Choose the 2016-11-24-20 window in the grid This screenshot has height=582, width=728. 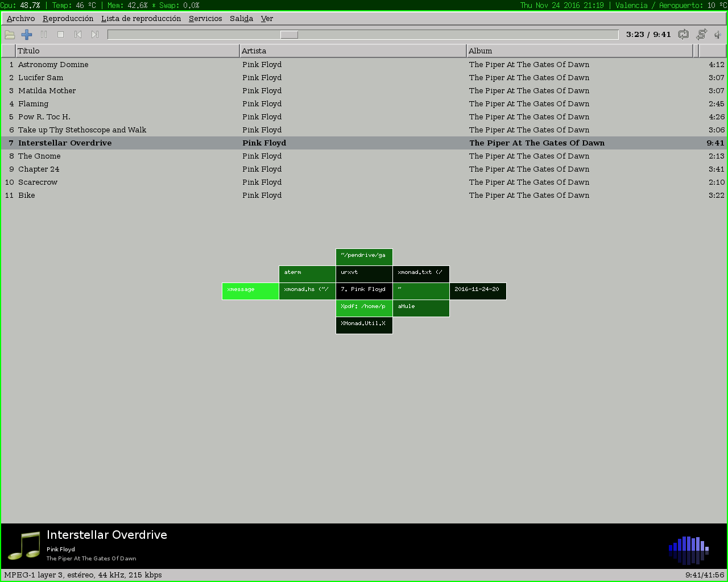(478, 291)
